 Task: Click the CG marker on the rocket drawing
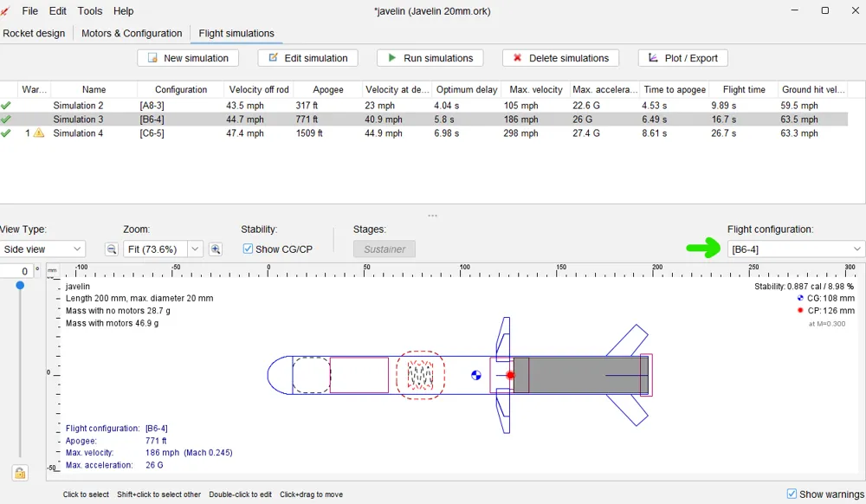[x=476, y=375]
